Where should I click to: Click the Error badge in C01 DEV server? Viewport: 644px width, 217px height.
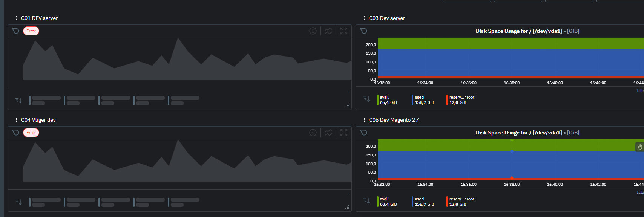pyautogui.click(x=31, y=31)
